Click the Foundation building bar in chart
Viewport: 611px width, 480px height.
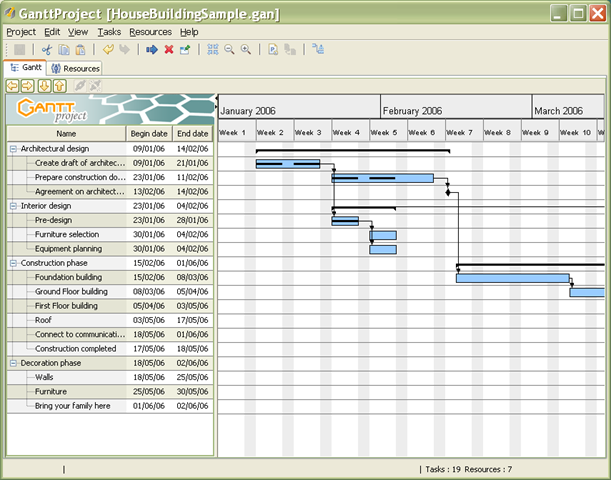click(x=512, y=278)
